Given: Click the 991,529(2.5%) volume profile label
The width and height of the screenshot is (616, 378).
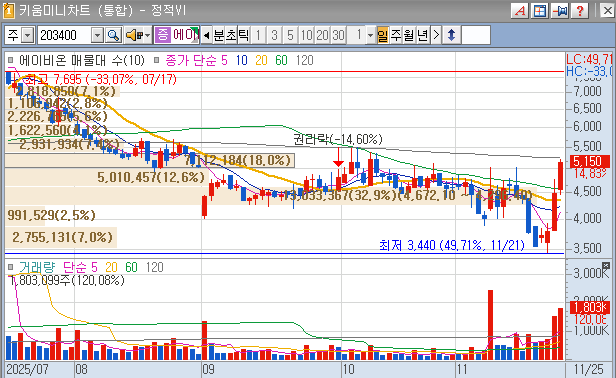Looking at the screenshot, I should click(x=51, y=215).
